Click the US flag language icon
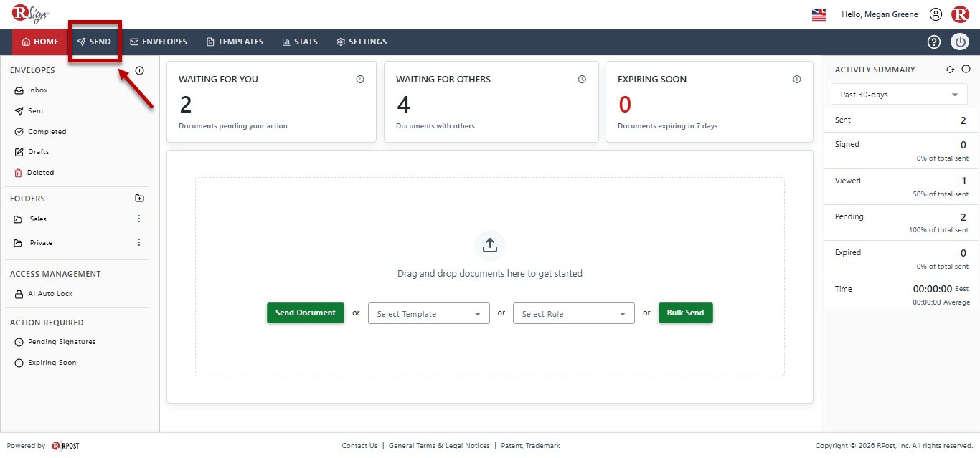 click(x=819, y=14)
